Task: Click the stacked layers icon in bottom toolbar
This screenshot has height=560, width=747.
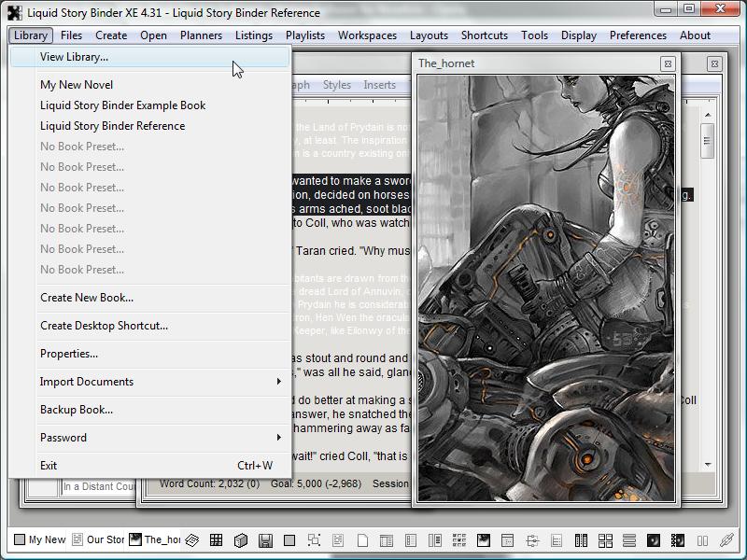Action: (x=192, y=539)
